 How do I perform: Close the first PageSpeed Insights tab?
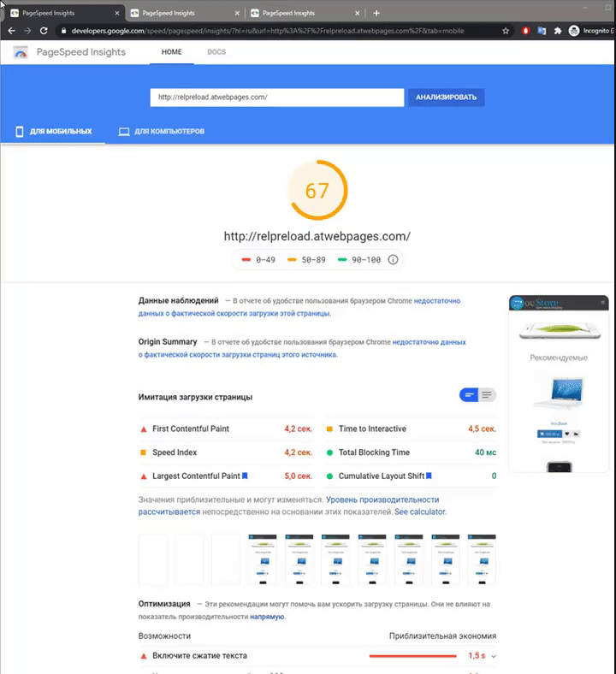coord(117,14)
